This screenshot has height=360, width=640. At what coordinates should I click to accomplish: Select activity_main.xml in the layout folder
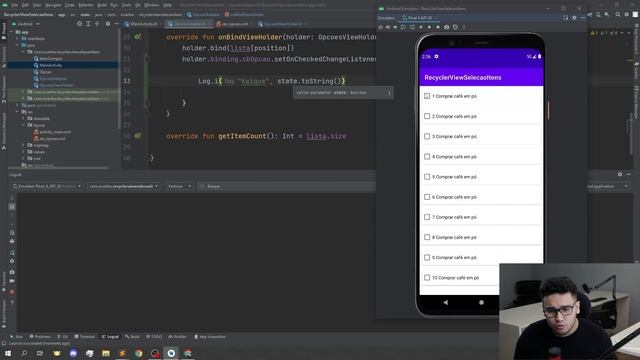click(55, 132)
